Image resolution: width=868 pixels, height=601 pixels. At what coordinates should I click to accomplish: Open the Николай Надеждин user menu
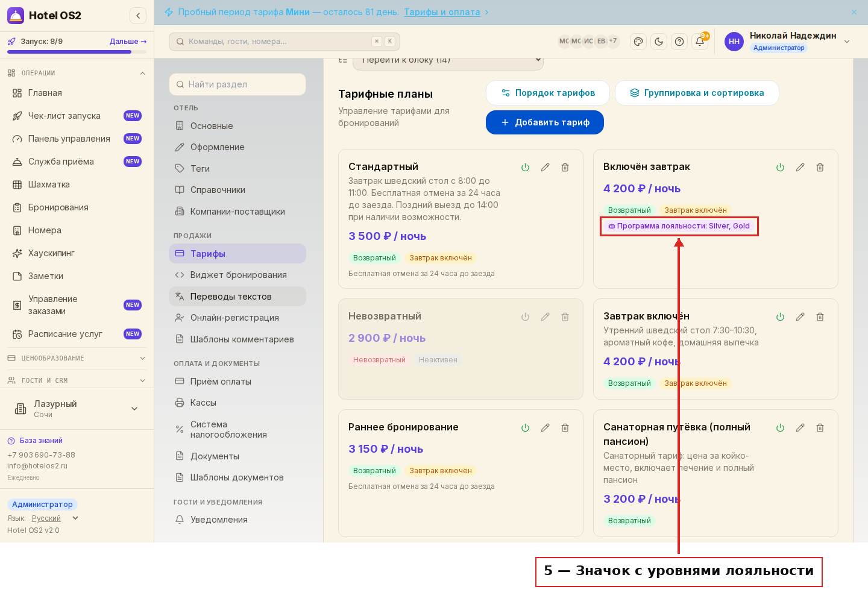click(x=788, y=42)
